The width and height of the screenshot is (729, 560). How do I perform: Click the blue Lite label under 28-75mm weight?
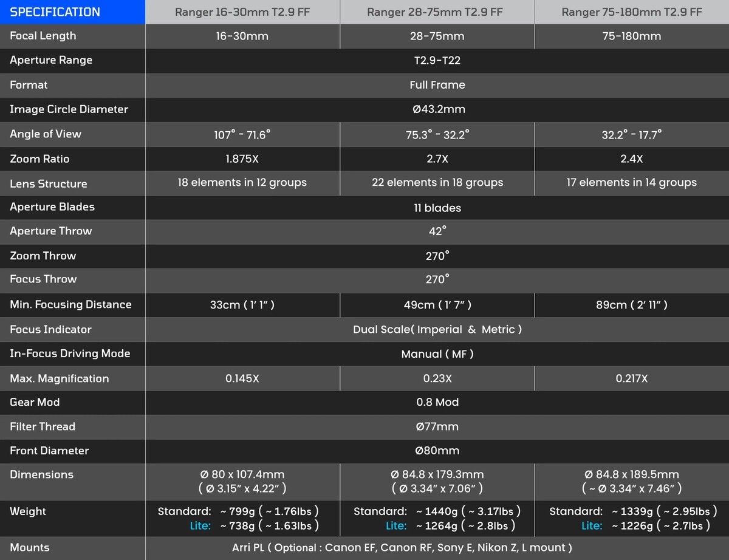click(x=396, y=526)
